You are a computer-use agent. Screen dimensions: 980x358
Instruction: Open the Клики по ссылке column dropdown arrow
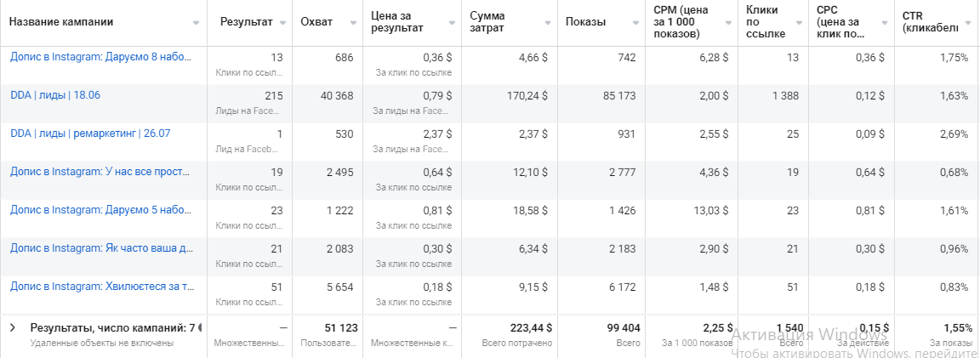pyautogui.click(x=800, y=23)
